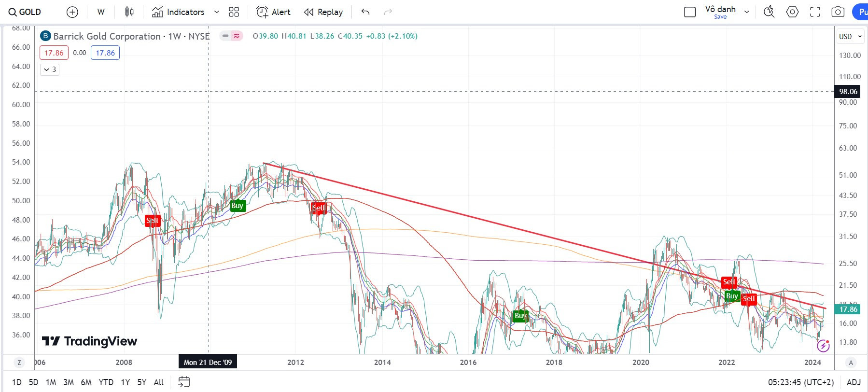Click the rightmost Sell marker near 2022
The image size is (868, 392).
click(x=749, y=299)
